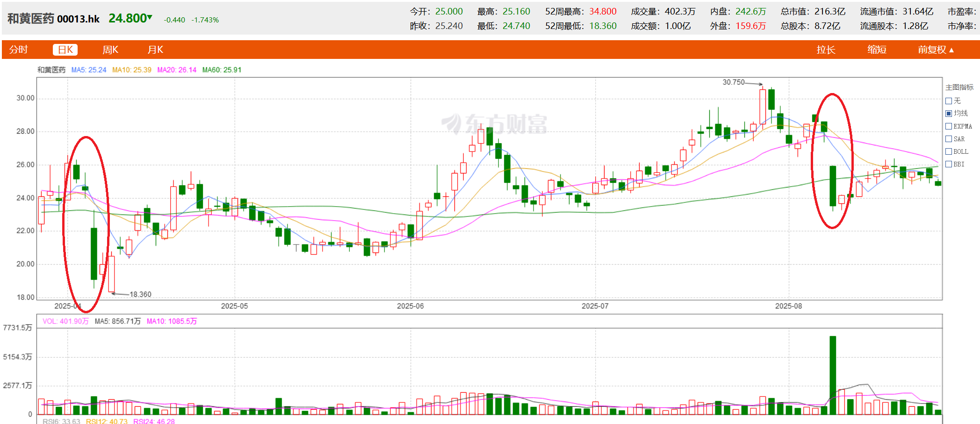Click the 流通股本 1.28亿 value
The image size is (980, 424).
point(915,26)
